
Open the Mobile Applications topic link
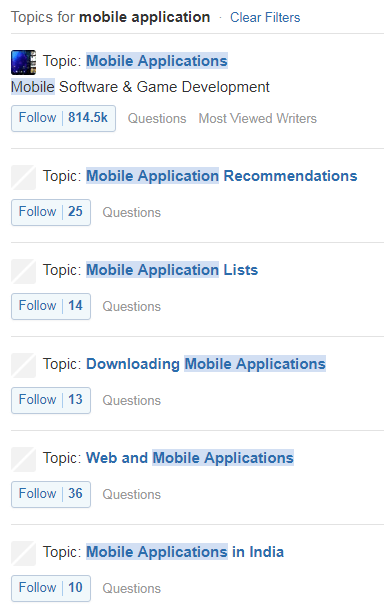click(157, 61)
